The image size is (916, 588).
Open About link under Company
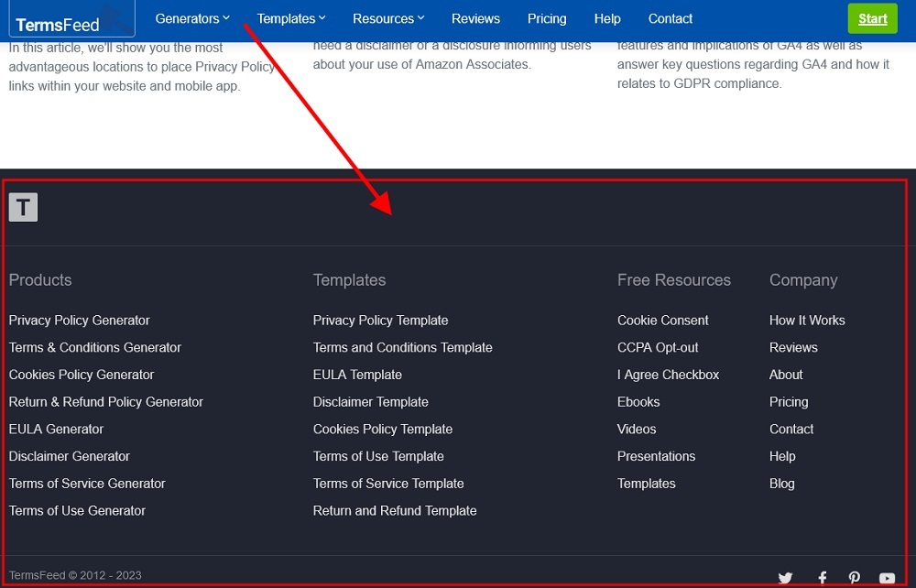[786, 375]
